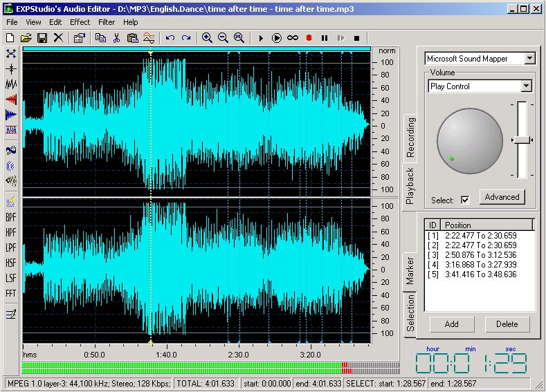Click the round balance knob
This screenshot has height=392, width=546.
(470, 141)
